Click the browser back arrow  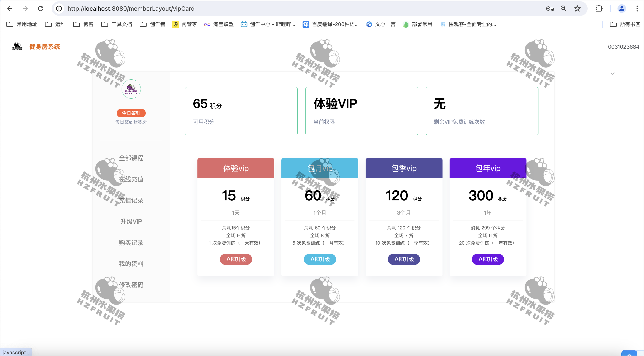click(x=10, y=9)
